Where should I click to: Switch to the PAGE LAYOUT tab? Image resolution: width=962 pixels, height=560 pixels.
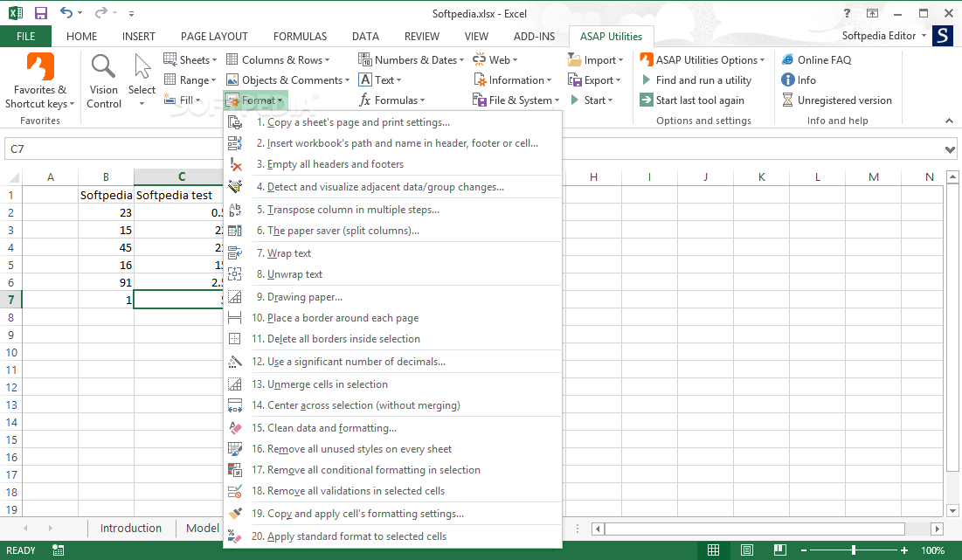(214, 36)
